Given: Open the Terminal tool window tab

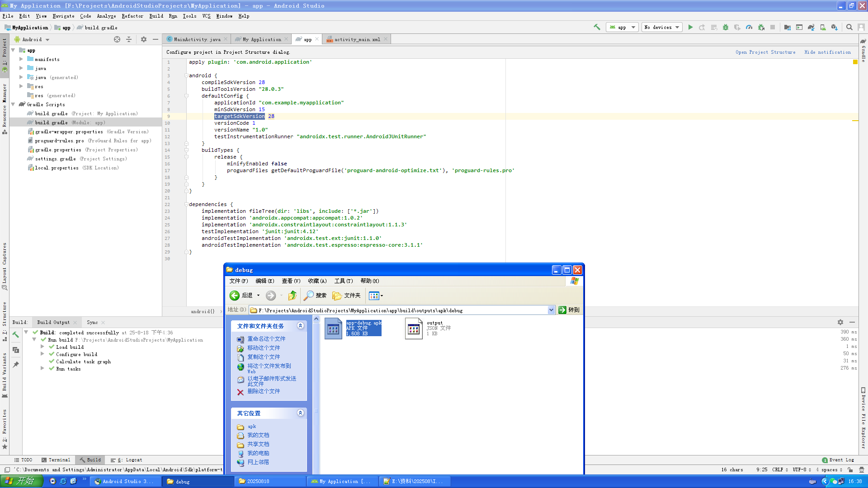Looking at the screenshot, I should (x=56, y=460).
